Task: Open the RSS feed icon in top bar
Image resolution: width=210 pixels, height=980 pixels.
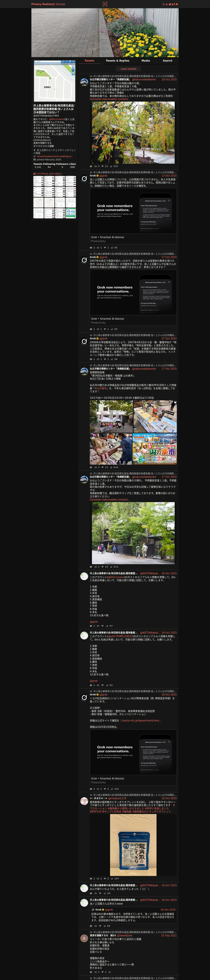Action: 166,4
